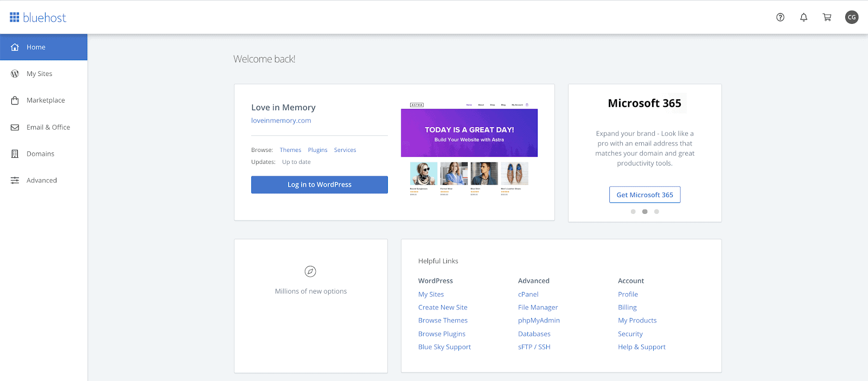Click the Millions of new options text

[311, 291]
